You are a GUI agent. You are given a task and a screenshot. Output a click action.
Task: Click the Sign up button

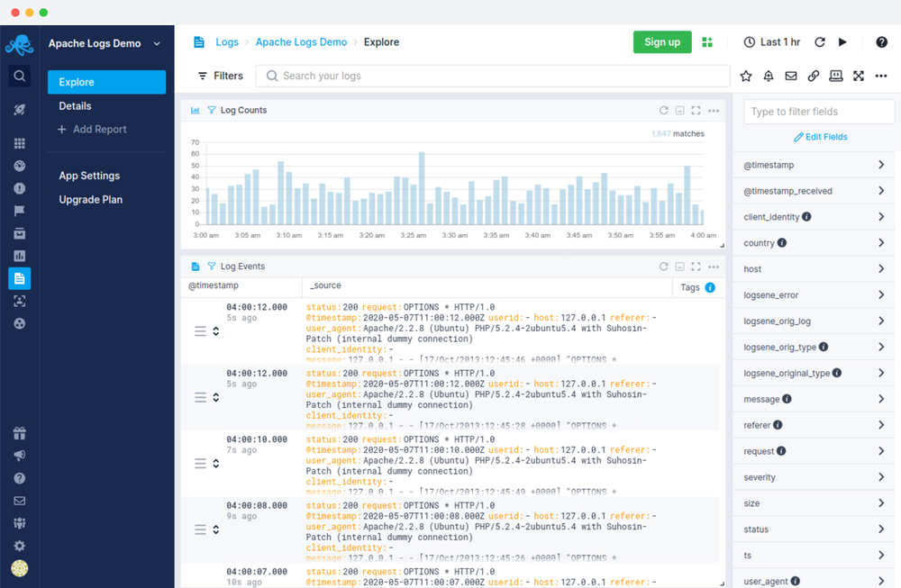pos(662,41)
